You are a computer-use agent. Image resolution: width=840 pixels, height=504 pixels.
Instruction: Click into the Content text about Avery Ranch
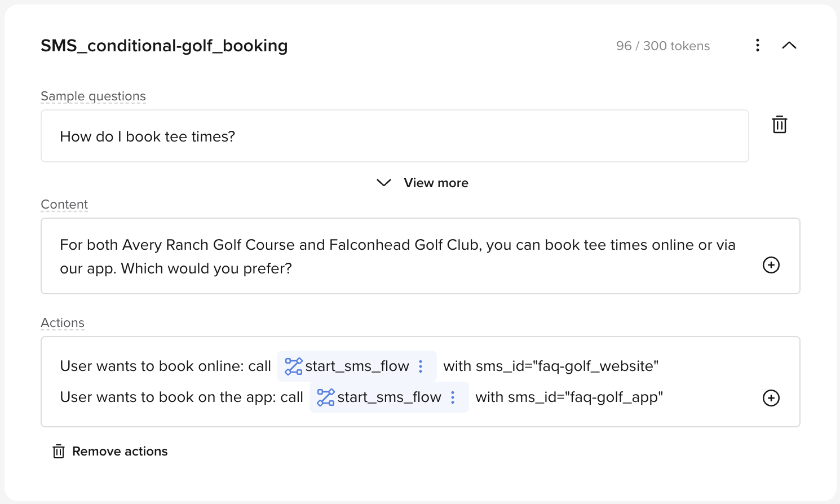pyautogui.click(x=397, y=257)
